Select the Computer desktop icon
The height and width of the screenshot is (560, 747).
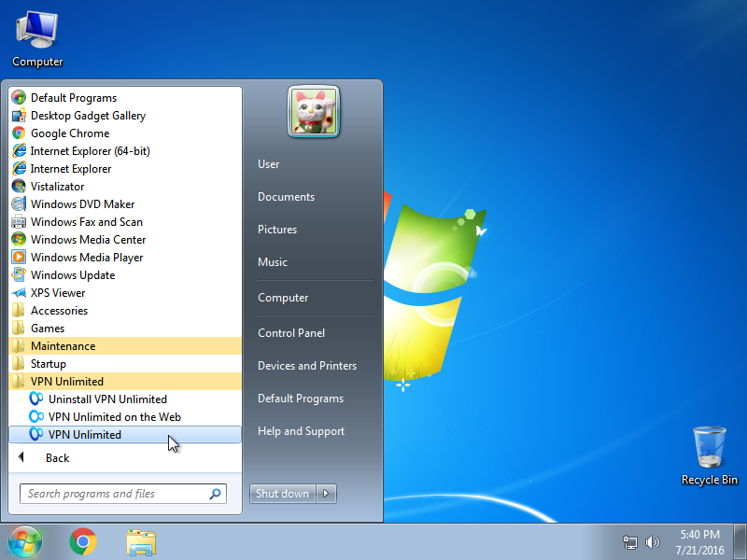click(37, 39)
